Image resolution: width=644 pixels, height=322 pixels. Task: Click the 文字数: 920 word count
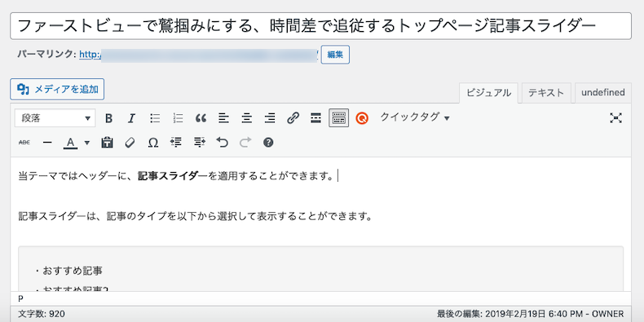click(42, 314)
